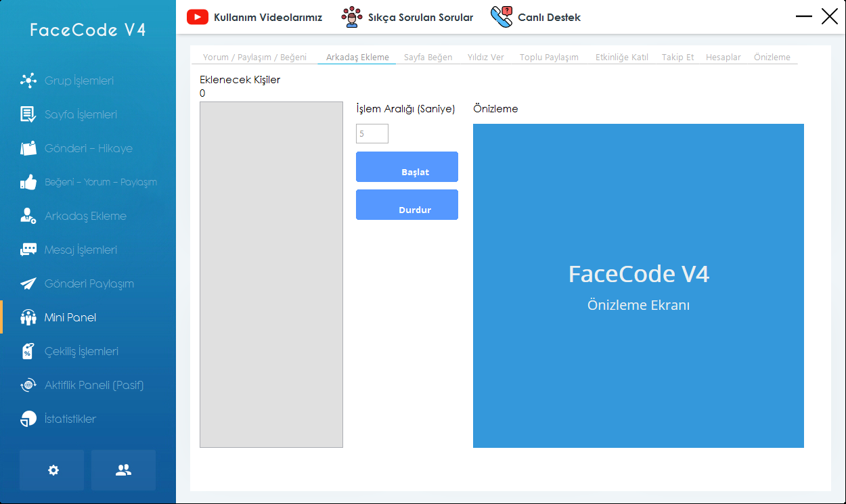This screenshot has height=504, width=846.
Task: Open accounts with the users button
Action: click(123, 470)
